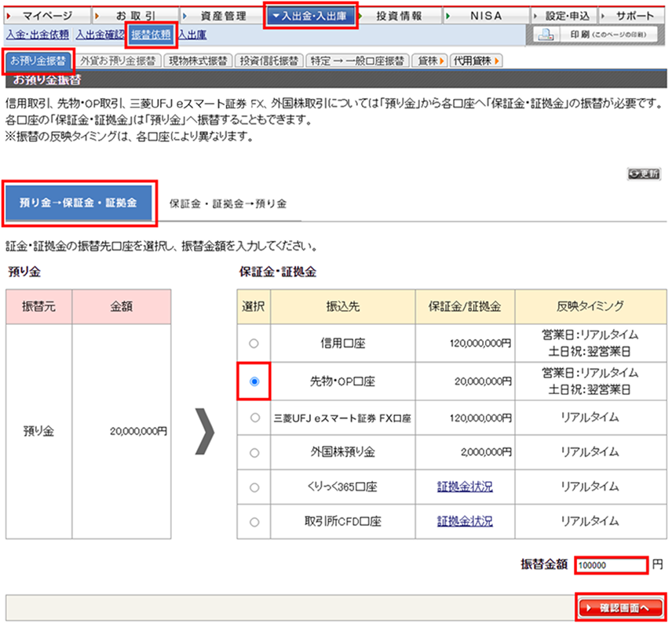The image size is (672, 628).
Task: Click the printer icon for 印刷
Action: [548, 35]
